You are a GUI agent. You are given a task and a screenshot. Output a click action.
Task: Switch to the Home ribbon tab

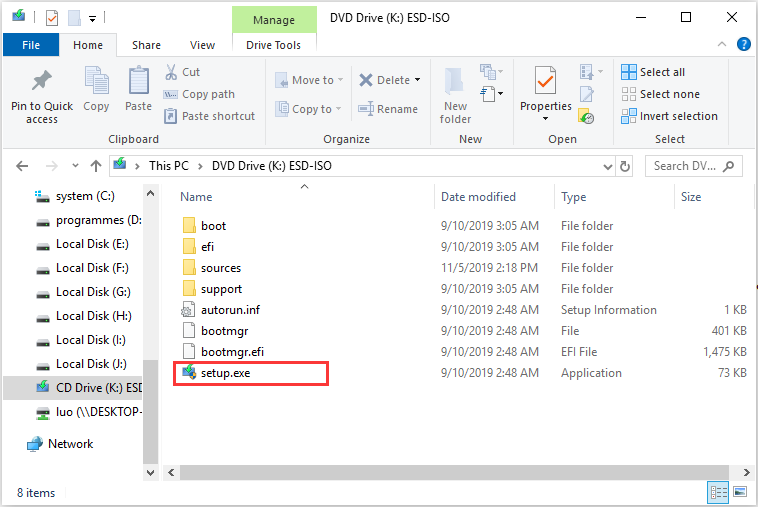click(88, 45)
